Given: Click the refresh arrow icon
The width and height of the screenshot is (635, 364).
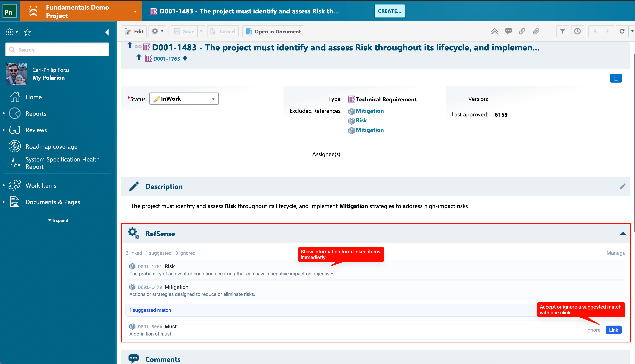Looking at the screenshot, I should tap(622, 31).
